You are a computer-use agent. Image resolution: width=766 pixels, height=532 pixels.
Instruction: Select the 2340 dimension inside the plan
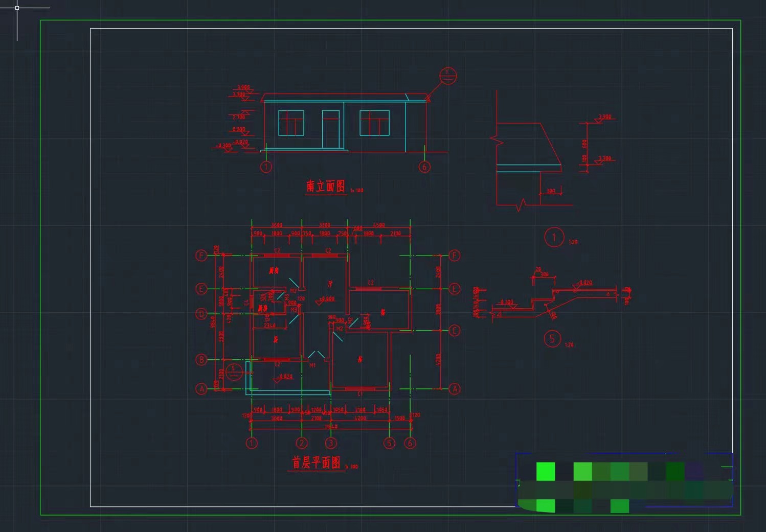click(x=270, y=325)
